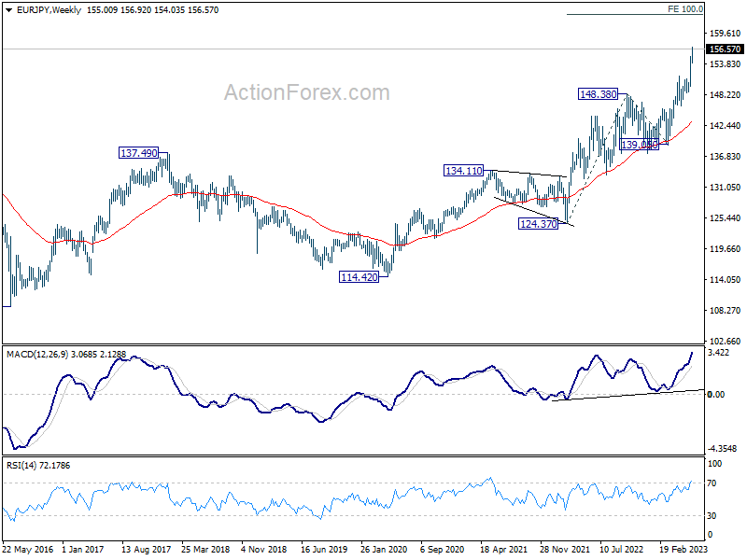Click the 28 Nov 2021 date label
The width and height of the screenshot is (747, 560).
[x=564, y=549]
